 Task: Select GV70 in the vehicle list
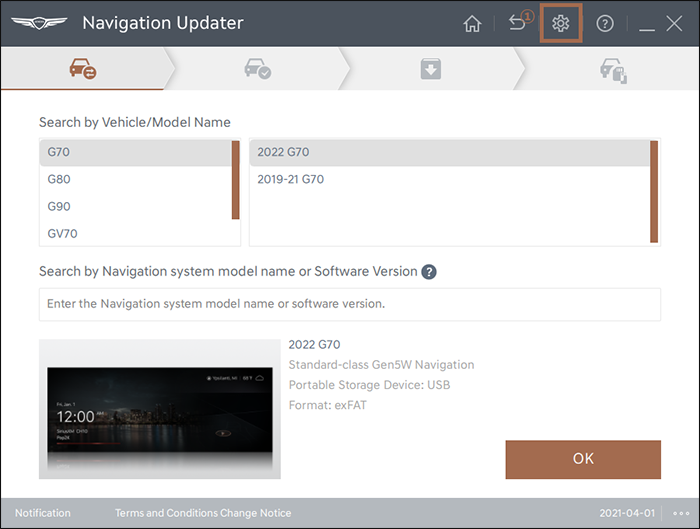pos(136,233)
